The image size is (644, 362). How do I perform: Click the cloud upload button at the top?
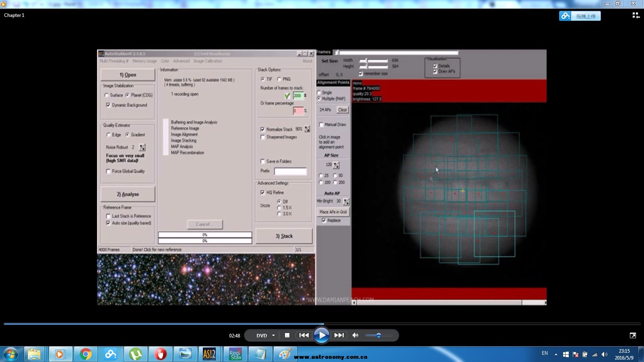pos(580,16)
